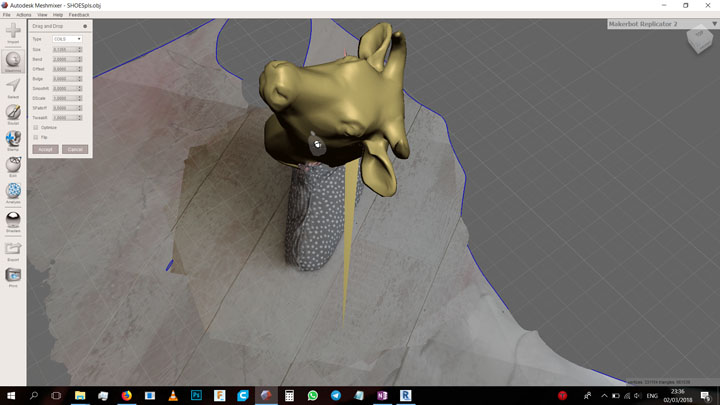Viewport: 720px width, 405px height.
Task: Click the Windows Start button
Action: pyautogui.click(x=11, y=395)
